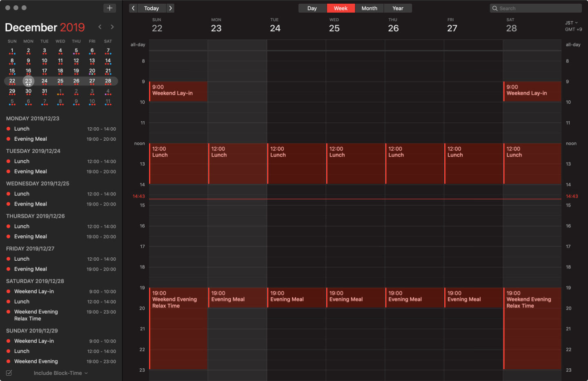Show next month in mini calendar
This screenshot has height=381, width=588.
point(112,27)
